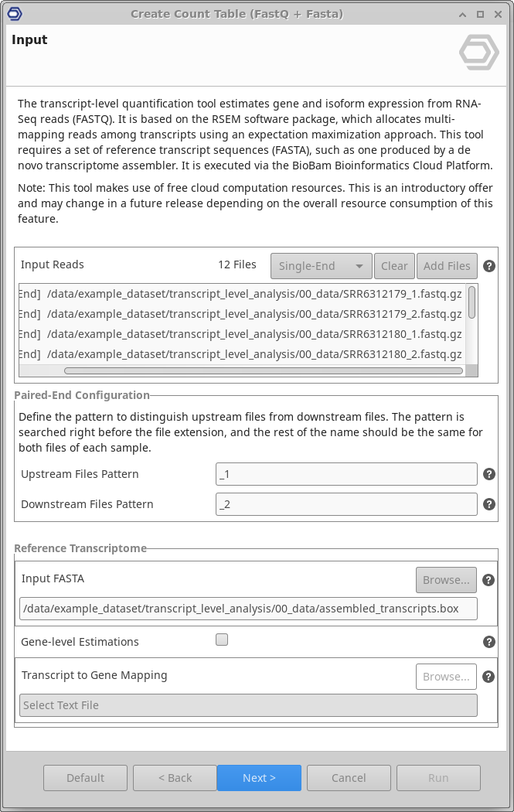Open help for Transcript to Gene Mapping
514x812 pixels.
[x=489, y=677]
